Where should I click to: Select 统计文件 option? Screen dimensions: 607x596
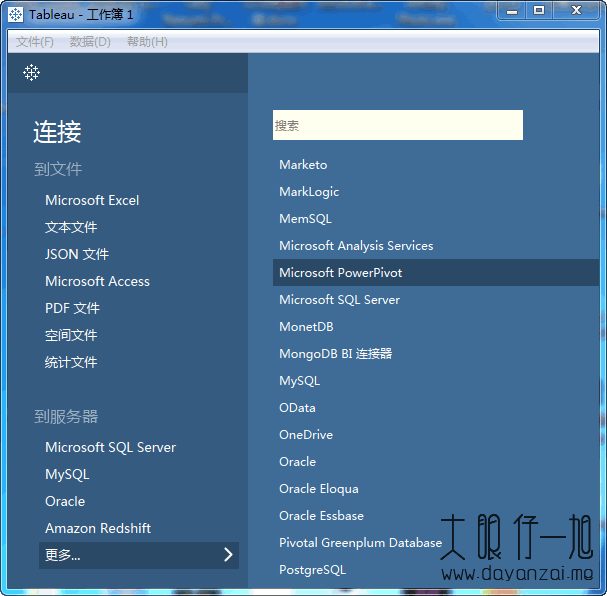(x=71, y=362)
